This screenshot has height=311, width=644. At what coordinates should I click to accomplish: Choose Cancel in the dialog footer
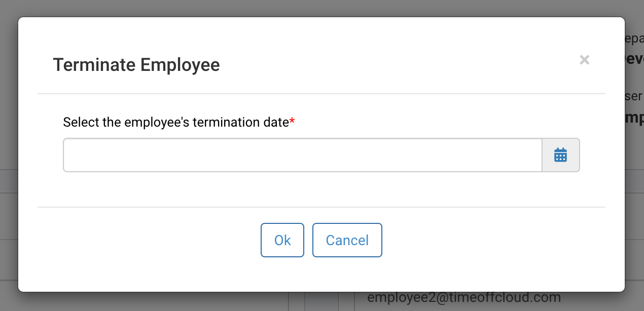click(347, 240)
